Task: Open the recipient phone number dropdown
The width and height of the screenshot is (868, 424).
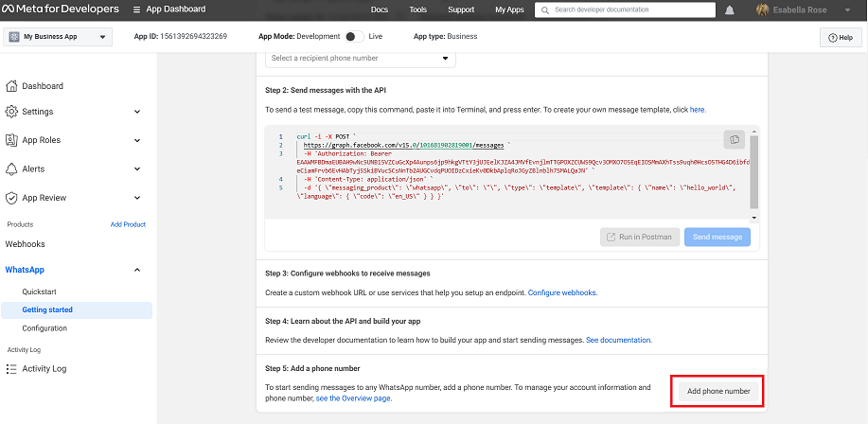Action: pyautogui.click(x=361, y=58)
